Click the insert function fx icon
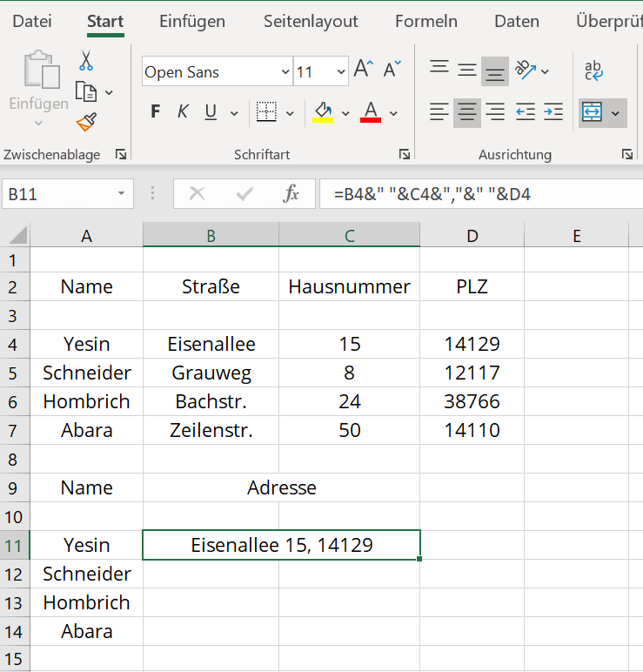The height and width of the screenshot is (672, 643). (291, 194)
